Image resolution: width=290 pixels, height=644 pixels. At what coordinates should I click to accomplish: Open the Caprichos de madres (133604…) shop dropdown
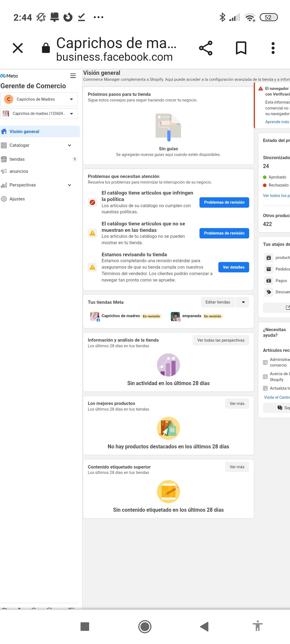39,114
